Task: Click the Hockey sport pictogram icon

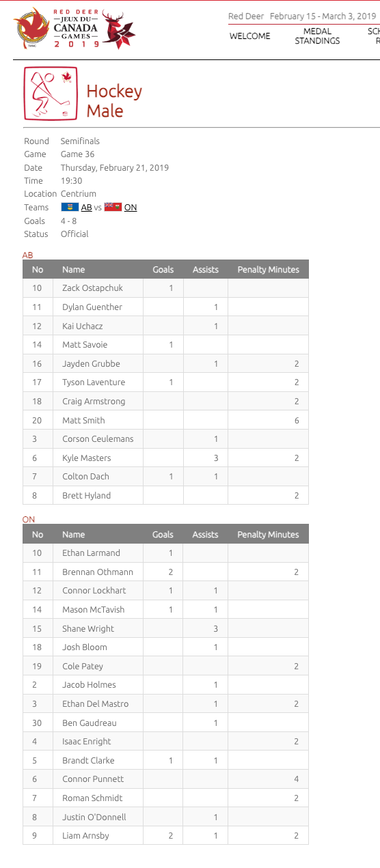Action: 51,94
